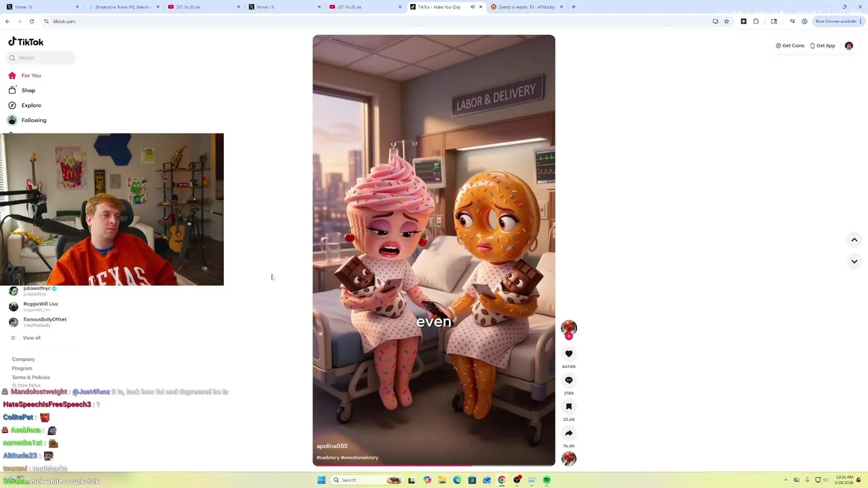The image size is (868, 488).
Task: Open File Explorer from the taskbar
Action: pos(441,480)
